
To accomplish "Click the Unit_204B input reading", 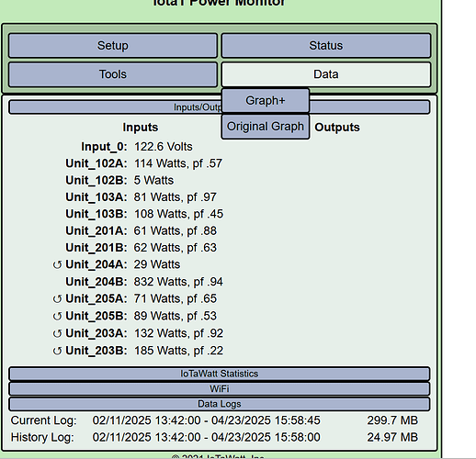I will point(178,282).
